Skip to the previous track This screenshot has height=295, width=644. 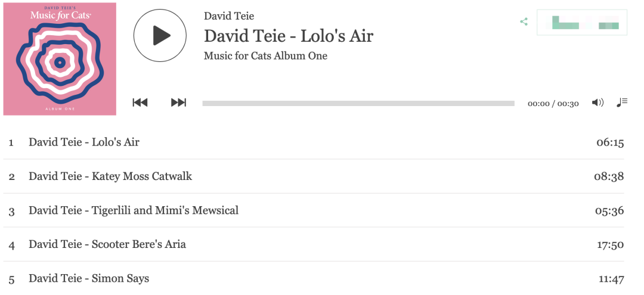(140, 103)
